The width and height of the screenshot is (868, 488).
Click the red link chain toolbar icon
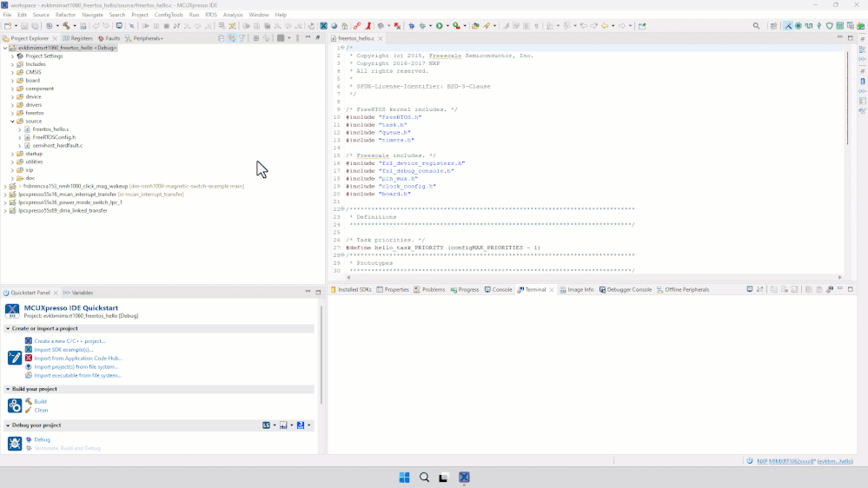(357, 26)
